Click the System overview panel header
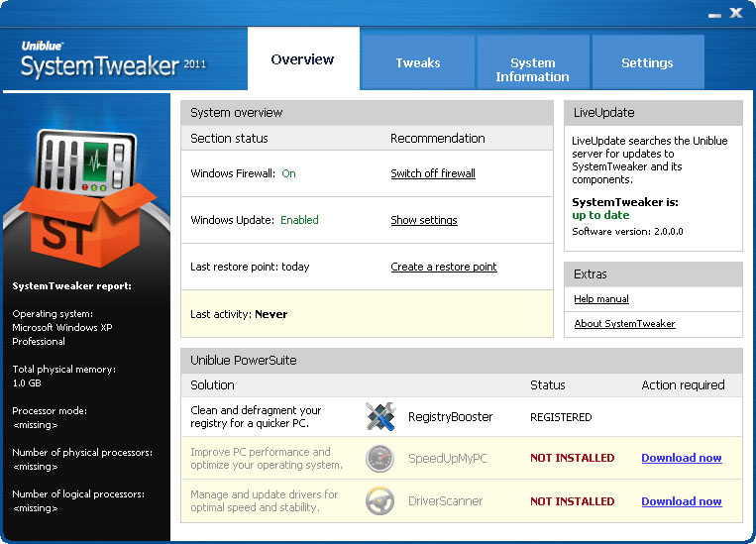This screenshot has height=544, width=756. (x=367, y=113)
